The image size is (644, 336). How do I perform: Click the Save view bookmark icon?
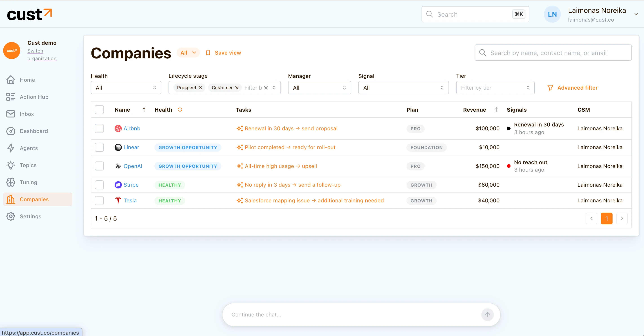pos(208,53)
